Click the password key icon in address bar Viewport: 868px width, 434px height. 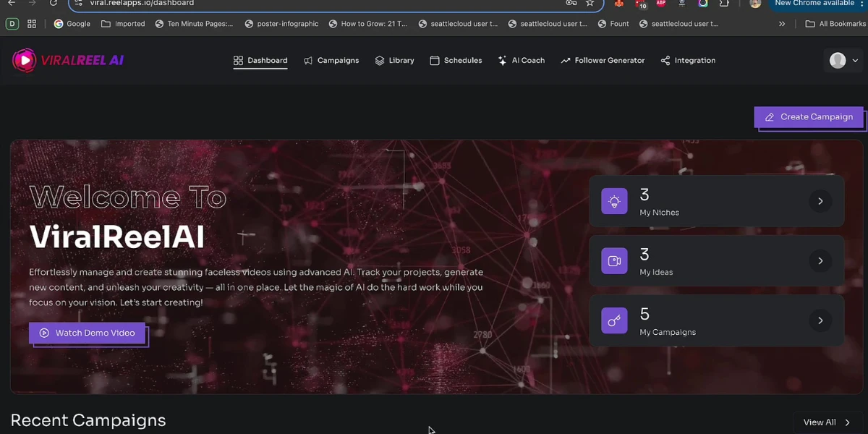(571, 3)
